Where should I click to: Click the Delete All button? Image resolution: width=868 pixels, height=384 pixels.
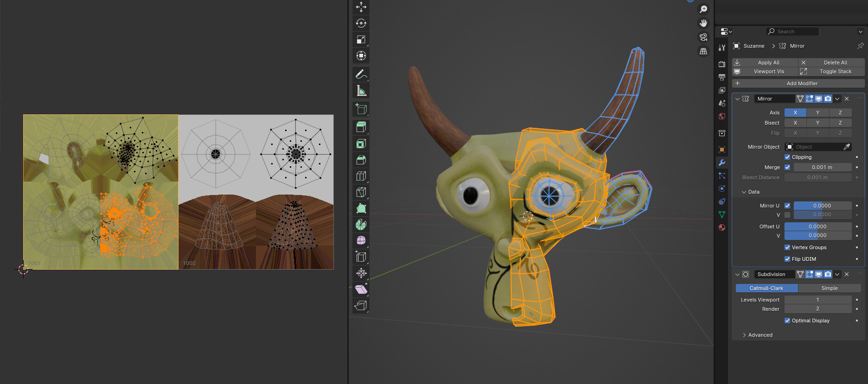(831, 63)
